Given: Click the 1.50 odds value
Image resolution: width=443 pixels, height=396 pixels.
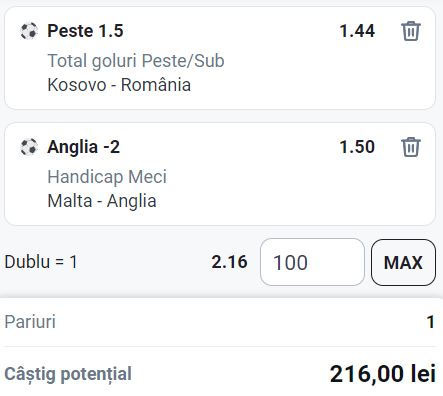Looking at the screenshot, I should click(x=357, y=147).
